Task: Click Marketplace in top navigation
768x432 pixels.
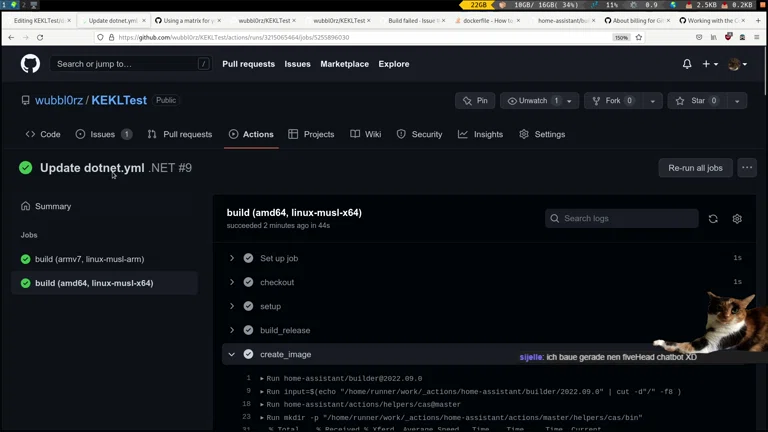Action: (x=344, y=64)
